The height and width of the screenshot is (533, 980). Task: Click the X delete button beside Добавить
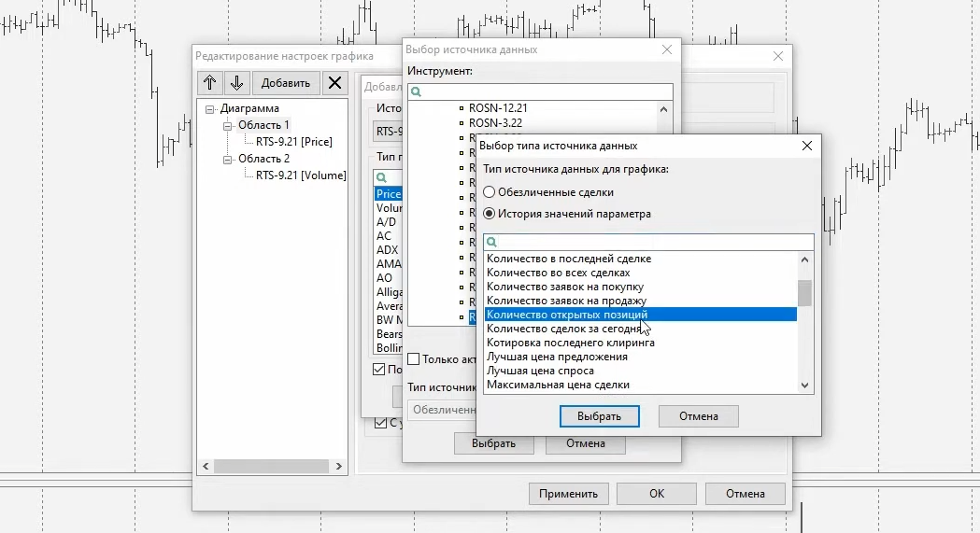334,83
